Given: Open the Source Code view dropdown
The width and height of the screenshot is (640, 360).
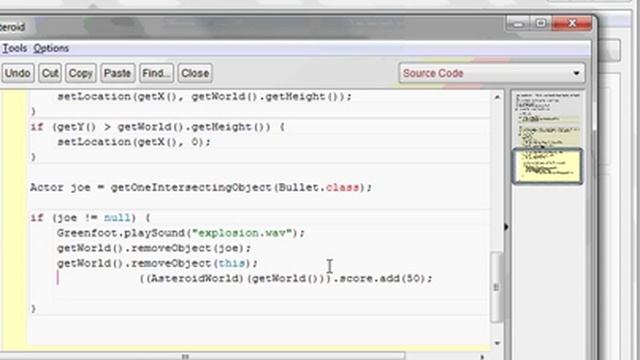Looking at the screenshot, I should 492,73.
